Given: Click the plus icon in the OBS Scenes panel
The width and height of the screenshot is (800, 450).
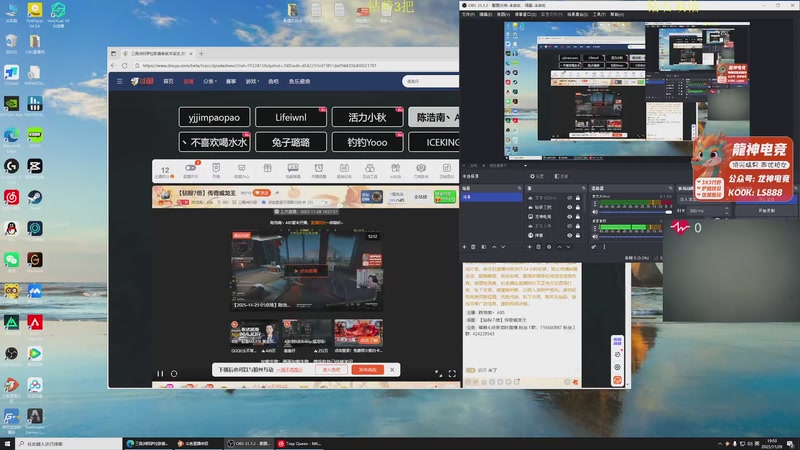Looking at the screenshot, I should coord(464,247).
